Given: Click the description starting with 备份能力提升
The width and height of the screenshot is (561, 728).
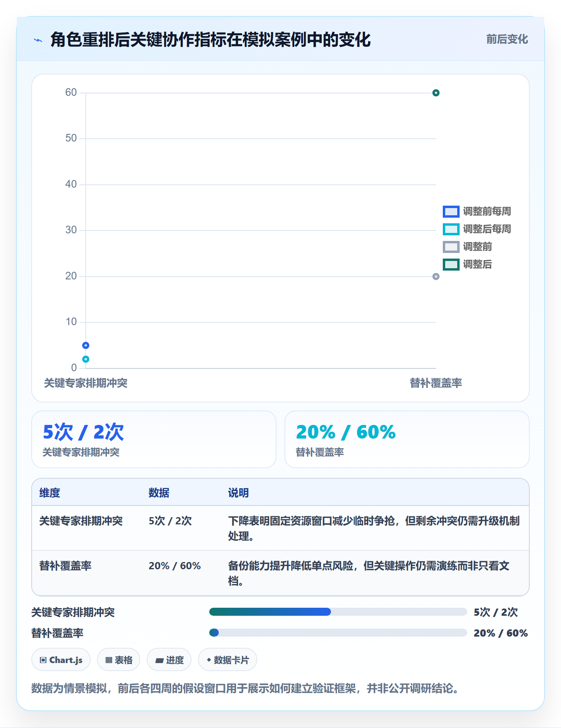Looking at the screenshot, I should (x=369, y=573).
